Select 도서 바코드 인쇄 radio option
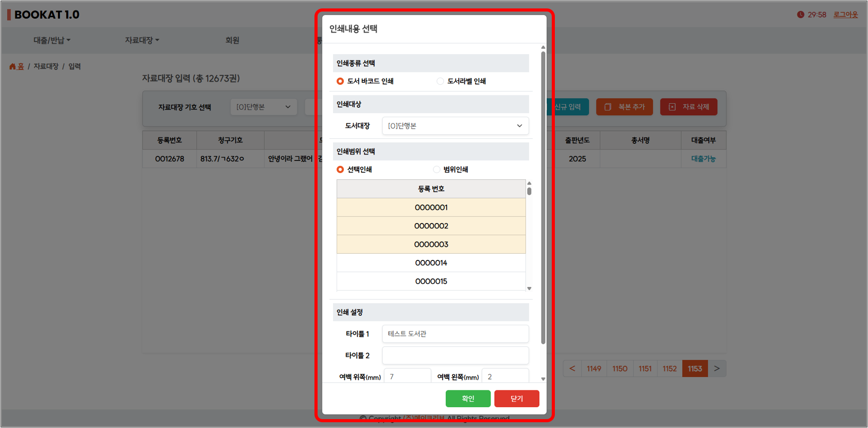Viewport: 868px width, 428px height. 340,81
